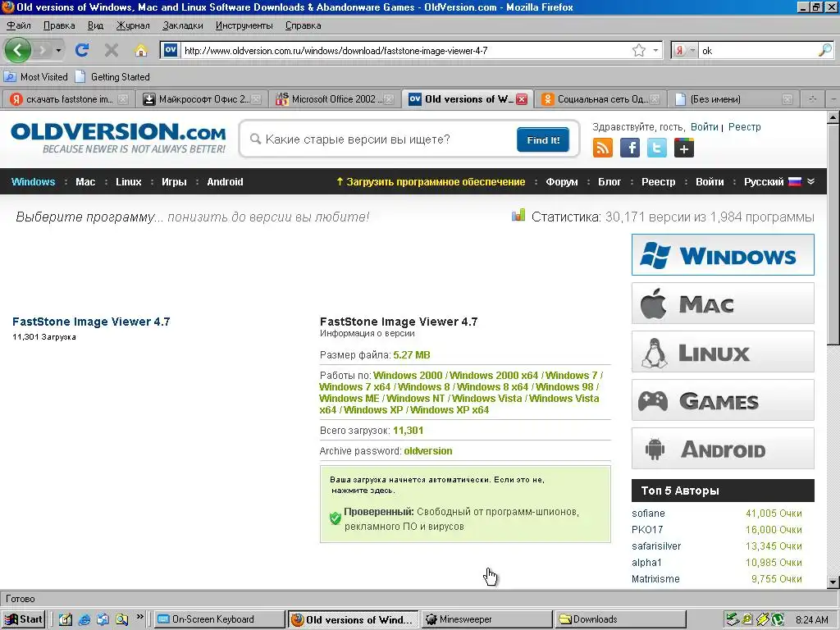Open the Most Visited bookmarks button
Image resolution: width=840 pixels, height=630 pixels.
click(36, 76)
